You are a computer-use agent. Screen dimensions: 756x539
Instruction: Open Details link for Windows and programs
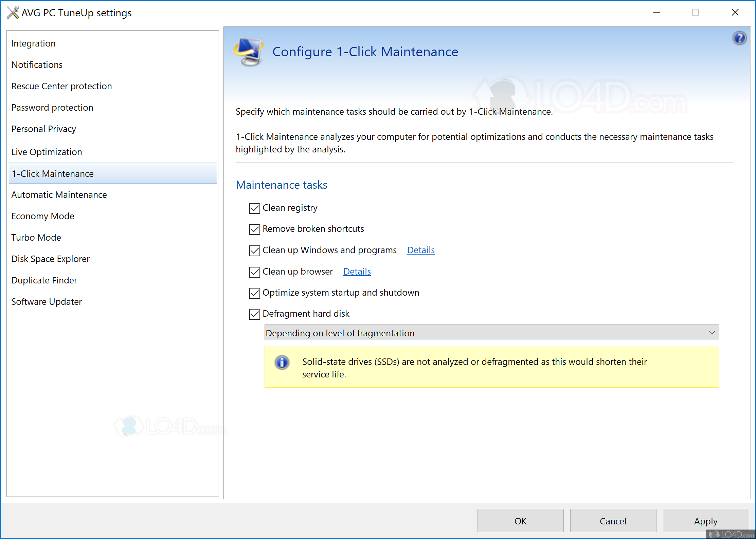click(x=420, y=250)
